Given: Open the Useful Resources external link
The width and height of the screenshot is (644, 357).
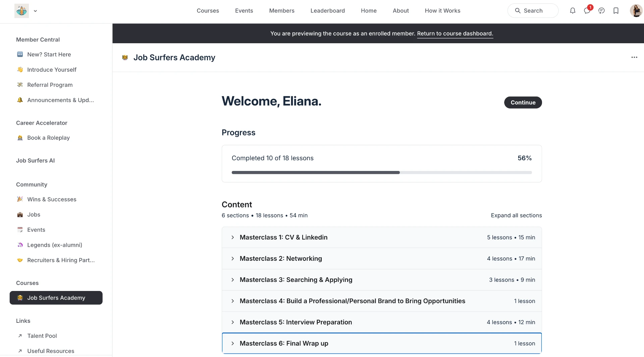Looking at the screenshot, I should [x=56, y=351].
